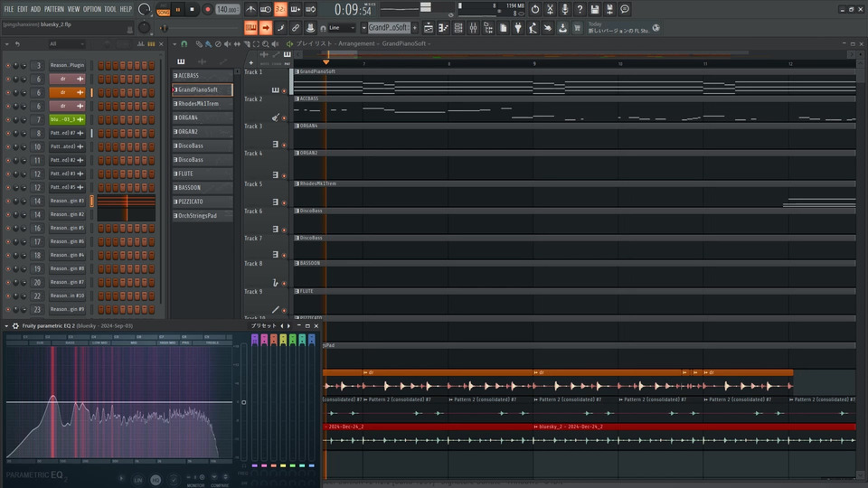Select the Reason..Plugin channel button

pyautogui.click(x=67, y=65)
